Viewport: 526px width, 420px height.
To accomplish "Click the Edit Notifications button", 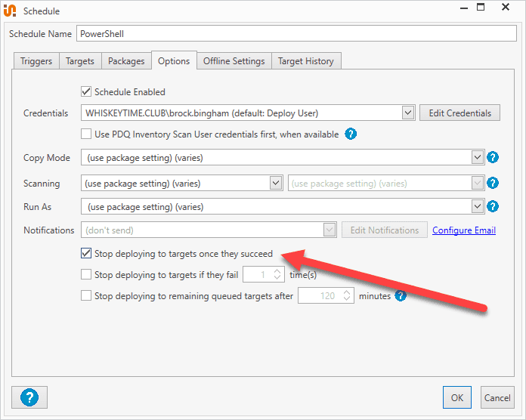I will click(x=385, y=230).
